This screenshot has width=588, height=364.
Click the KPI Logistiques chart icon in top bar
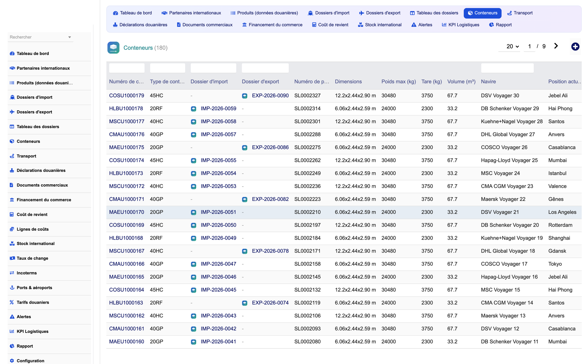click(444, 25)
